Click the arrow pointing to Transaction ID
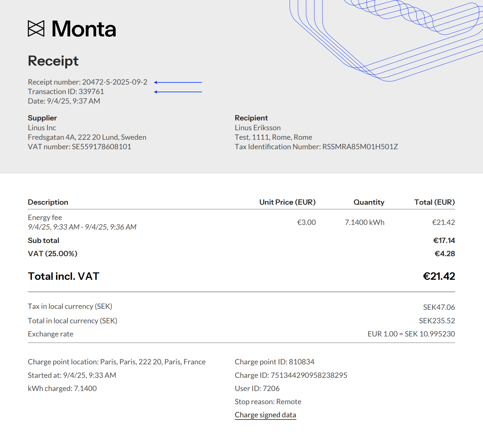 coord(178,92)
